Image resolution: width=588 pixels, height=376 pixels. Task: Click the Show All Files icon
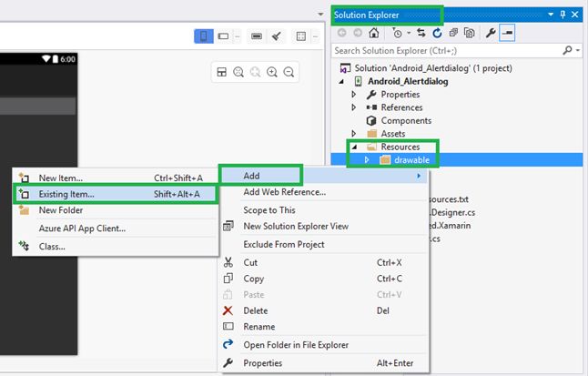(469, 33)
